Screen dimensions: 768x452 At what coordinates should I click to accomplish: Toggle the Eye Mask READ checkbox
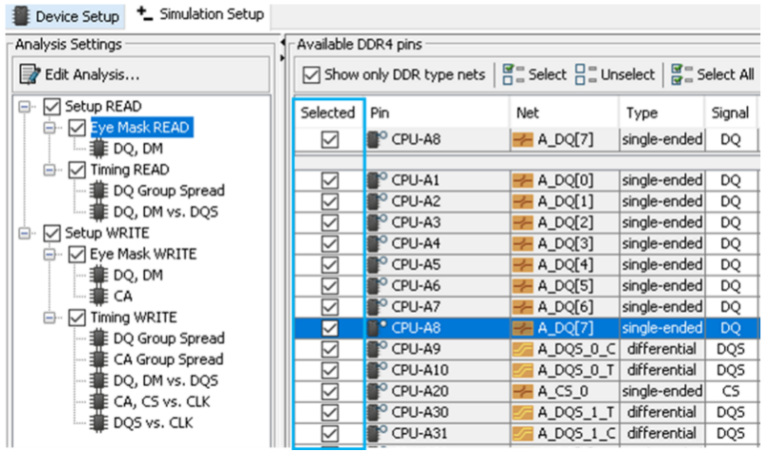(x=77, y=127)
